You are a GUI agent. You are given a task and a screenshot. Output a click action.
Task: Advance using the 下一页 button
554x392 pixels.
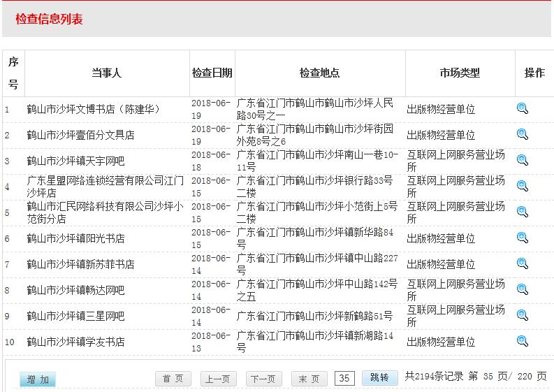[263, 379]
